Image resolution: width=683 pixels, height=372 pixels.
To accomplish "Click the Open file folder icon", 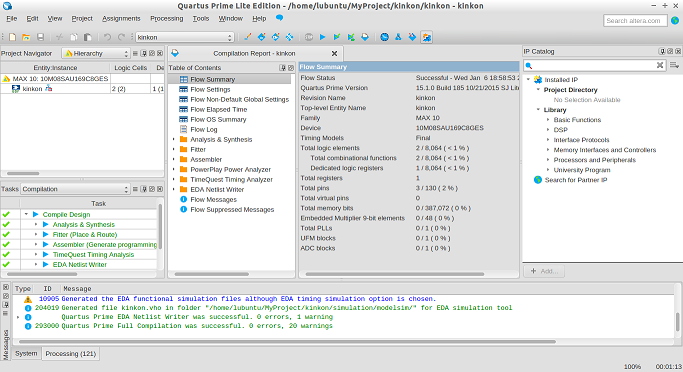I will click(x=26, y=37).
